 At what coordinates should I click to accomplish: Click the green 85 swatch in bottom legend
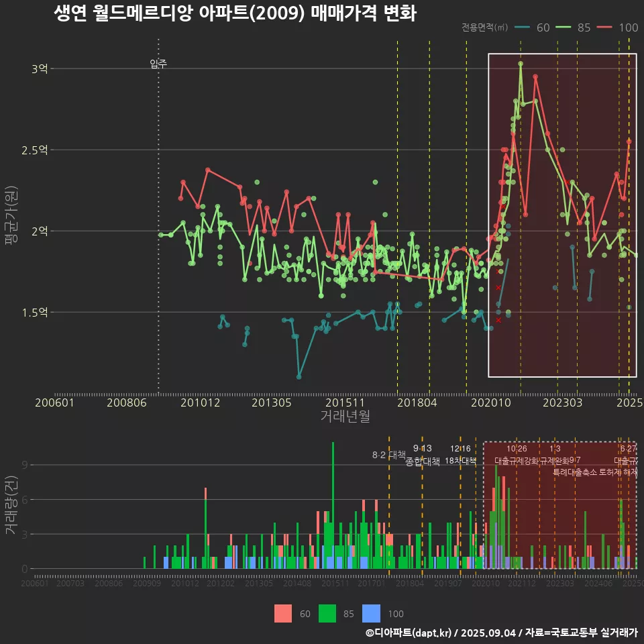tap(327, 613)
